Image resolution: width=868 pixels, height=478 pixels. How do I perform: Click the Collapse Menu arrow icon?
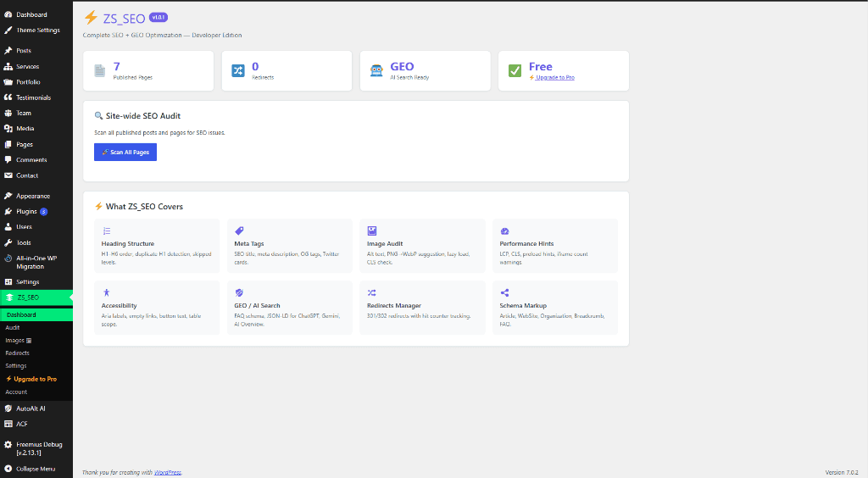coord(8,469)
